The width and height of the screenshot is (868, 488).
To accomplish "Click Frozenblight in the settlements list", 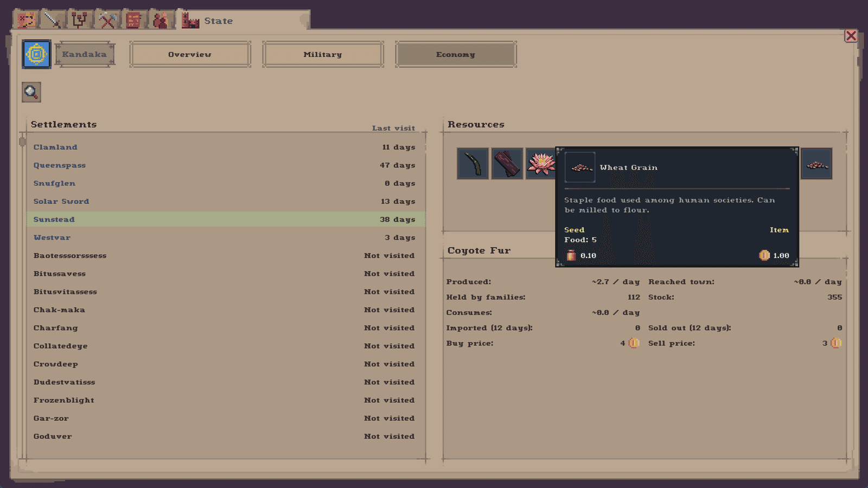I will tap(226, 400).
